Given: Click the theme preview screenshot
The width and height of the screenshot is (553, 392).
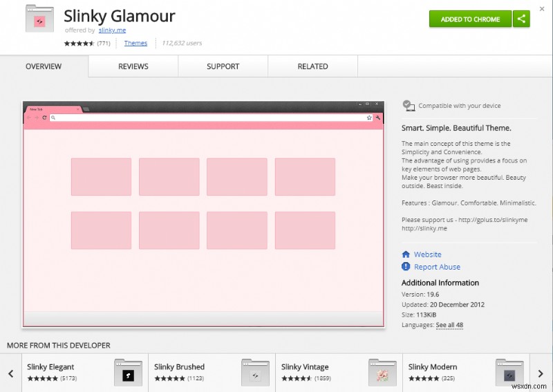Looking at the screenshot, I should tap(203, 214).
